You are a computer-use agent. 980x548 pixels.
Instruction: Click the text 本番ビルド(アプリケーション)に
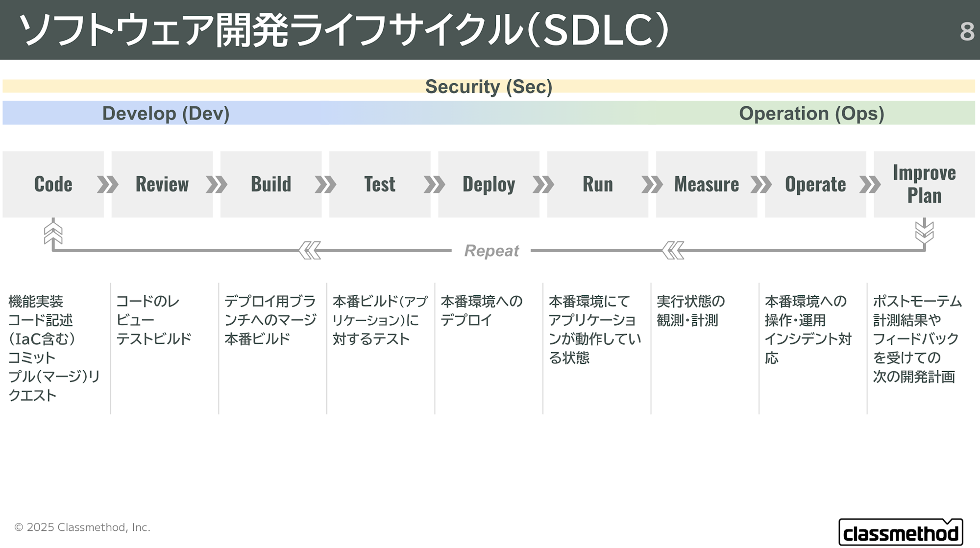click(380, 310)
